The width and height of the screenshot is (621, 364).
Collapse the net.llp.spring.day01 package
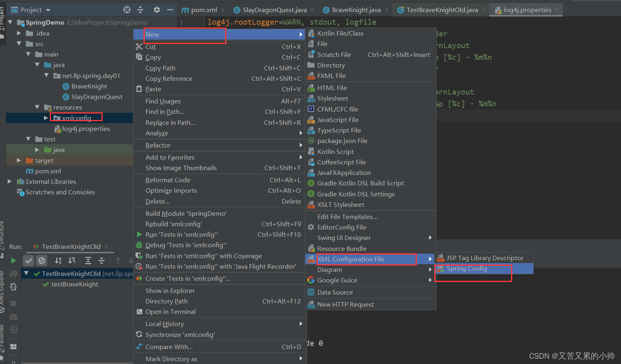46,76
